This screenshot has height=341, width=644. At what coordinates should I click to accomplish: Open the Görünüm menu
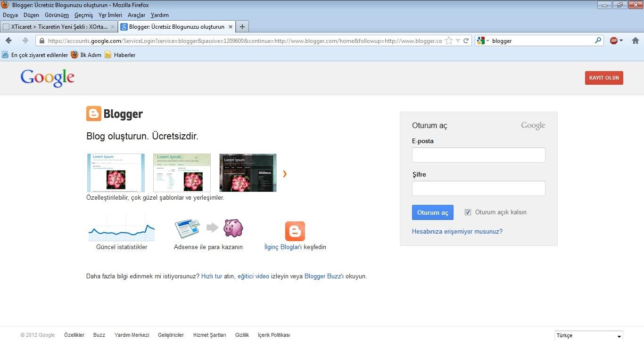click(57, 15)
